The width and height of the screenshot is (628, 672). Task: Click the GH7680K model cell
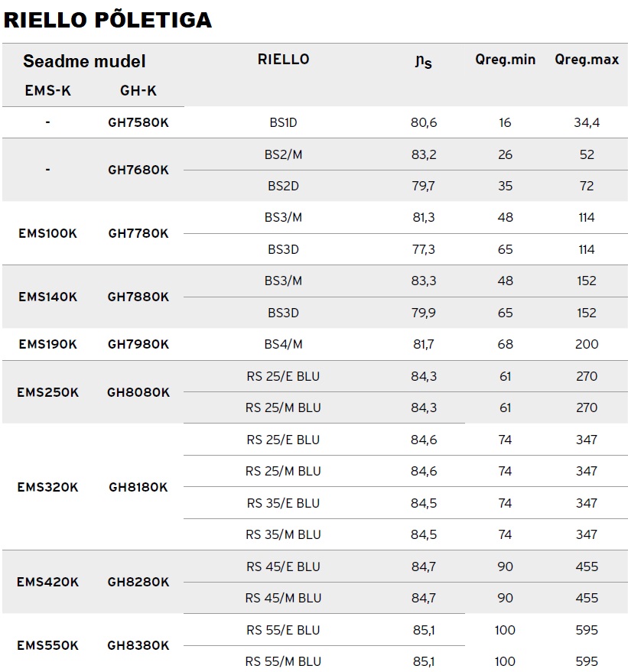(x=138, y=170)
